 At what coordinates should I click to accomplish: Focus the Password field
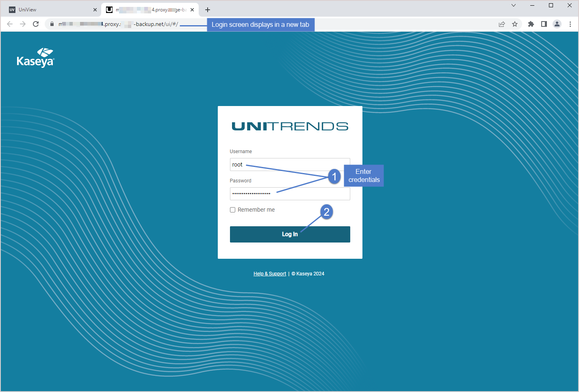point(290,194)
